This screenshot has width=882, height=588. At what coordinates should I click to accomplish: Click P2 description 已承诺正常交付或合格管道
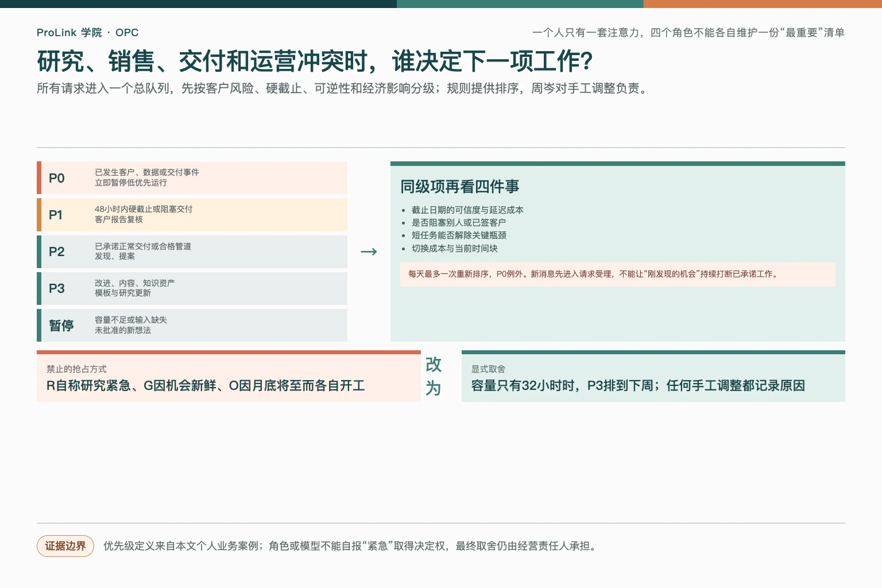click(x=143, y=246)
